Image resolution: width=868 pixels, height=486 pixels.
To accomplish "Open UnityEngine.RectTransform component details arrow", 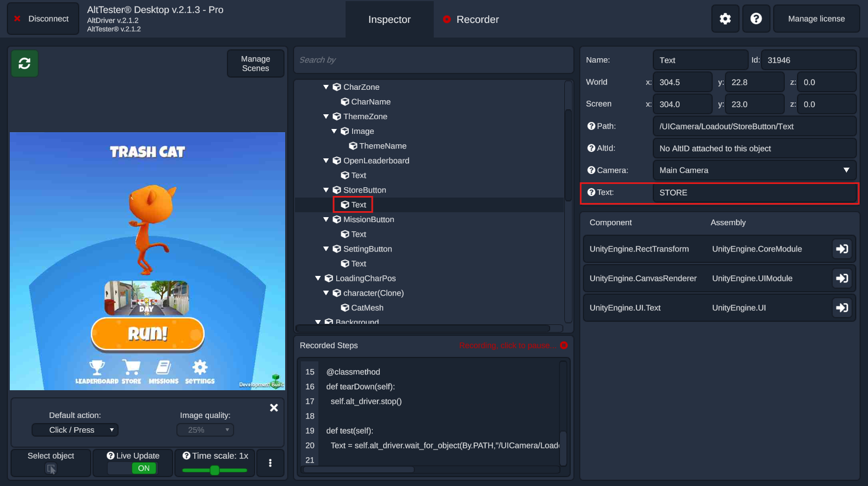I will [842, 249].
